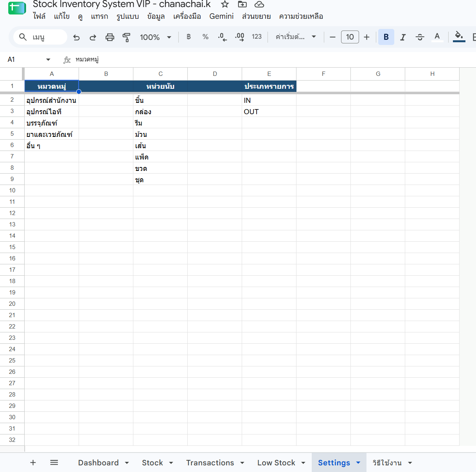Move spreadsheet to a folder
476x472 pixels.
coord(242,4)
